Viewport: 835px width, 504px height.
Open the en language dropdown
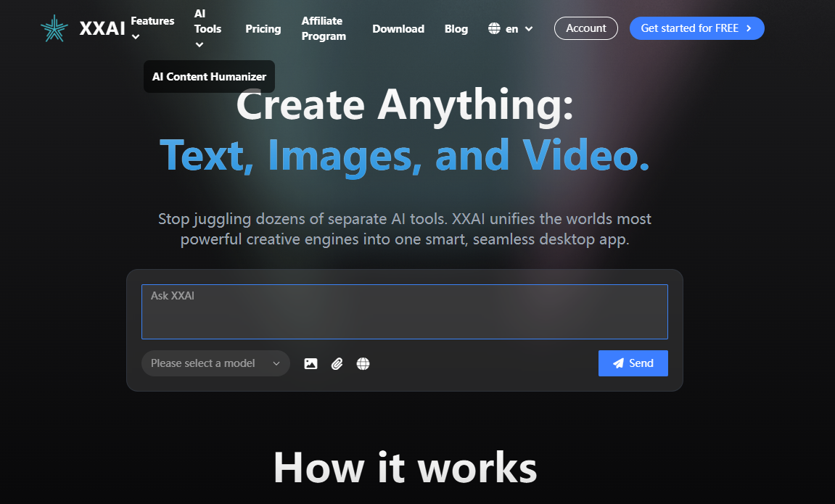(x=510, y=28)
